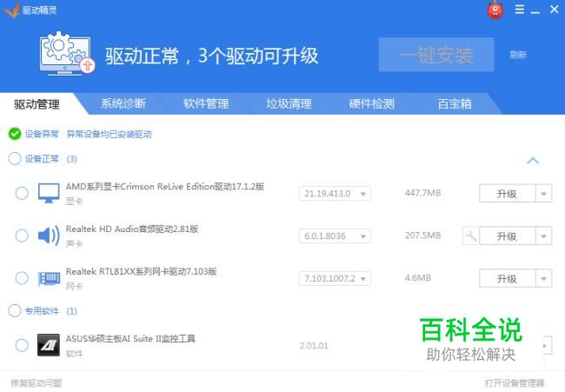The height and width of the screenshot is (392, 565).
Task: Click the AMD graphics card monitor icon
Action: (49, 193)
